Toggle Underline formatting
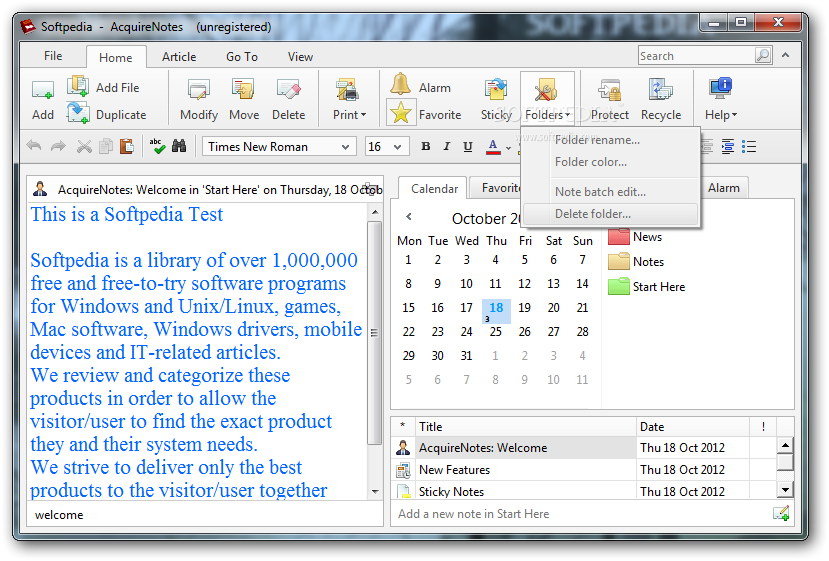829x561 pixels. point(468,146)
